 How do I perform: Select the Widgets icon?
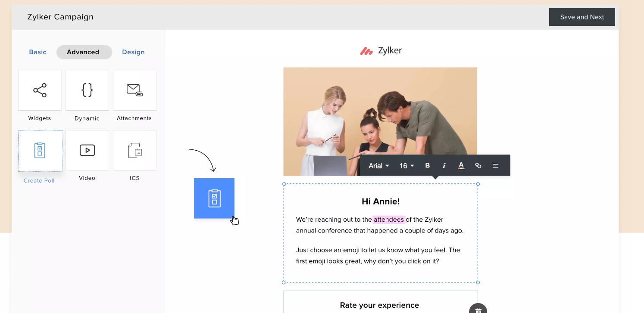(x=40, y=90)
